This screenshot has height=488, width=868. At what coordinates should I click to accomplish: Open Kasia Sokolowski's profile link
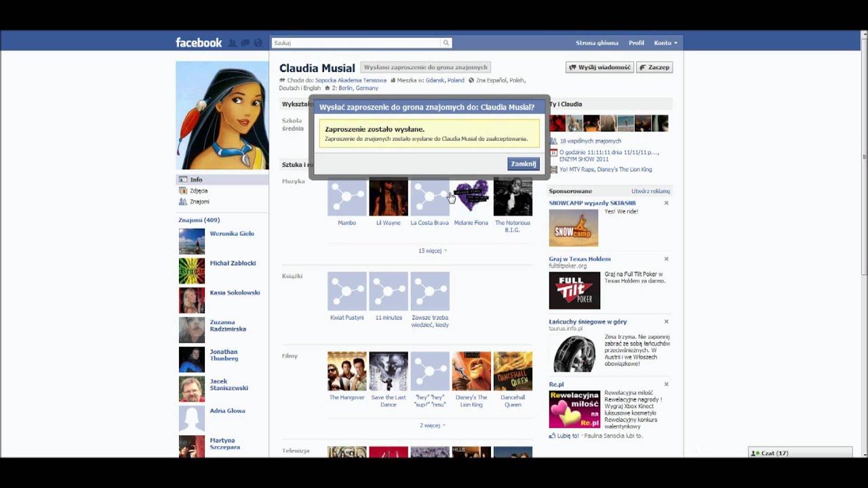coord(235,293)
